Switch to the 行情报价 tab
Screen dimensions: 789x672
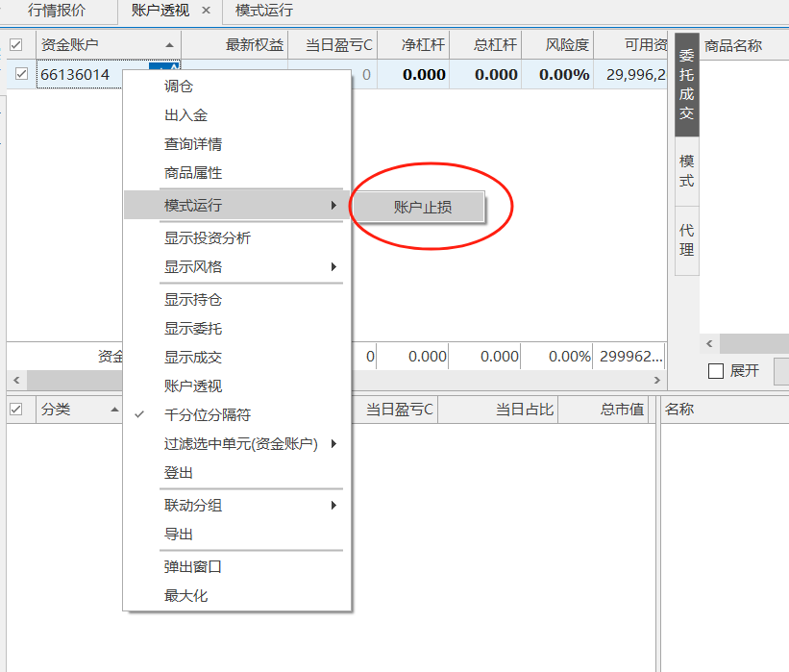pyautogui.click(x=57, y=11)
